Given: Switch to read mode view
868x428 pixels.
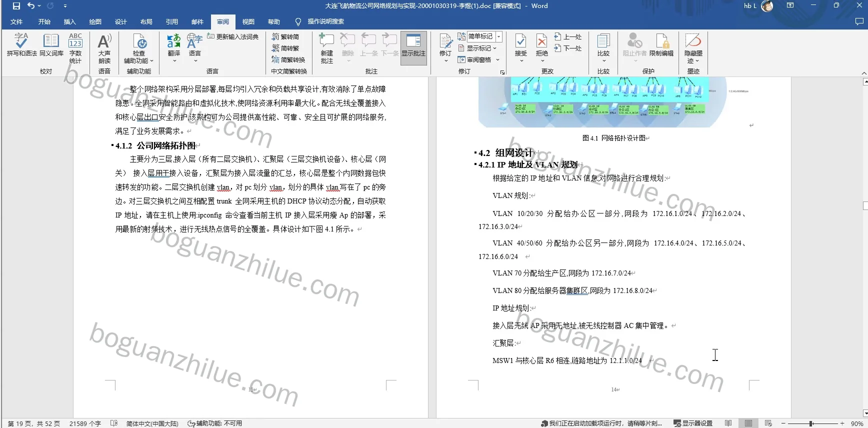Looking at the screenshot, I should click(x=728, y=423).
